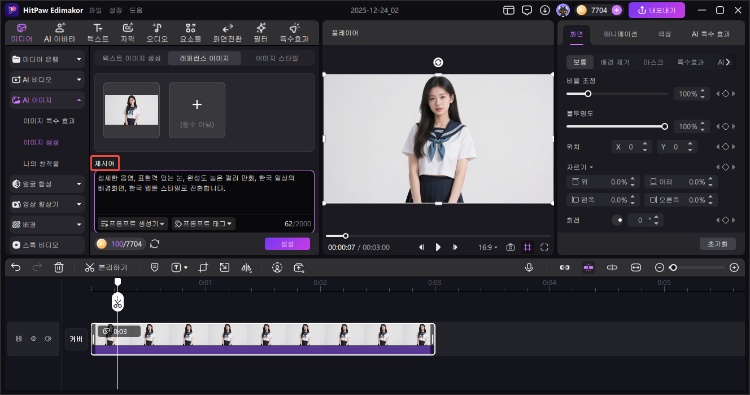Screen dimensions: 750x395
Task: Click the scissors split button in the timeline toolbar
Action: [x=106, y=267]
